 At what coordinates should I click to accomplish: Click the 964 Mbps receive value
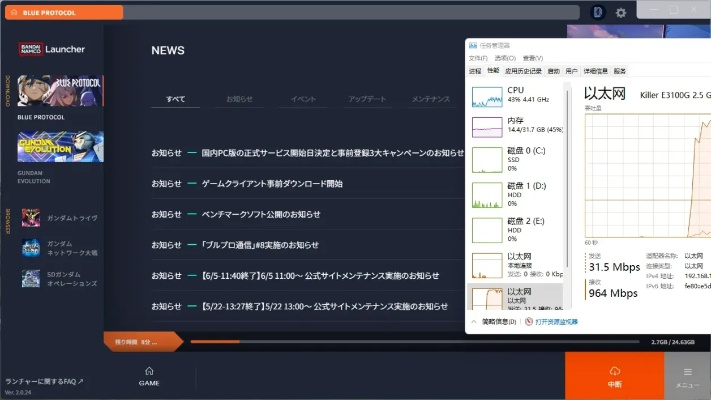613,293
